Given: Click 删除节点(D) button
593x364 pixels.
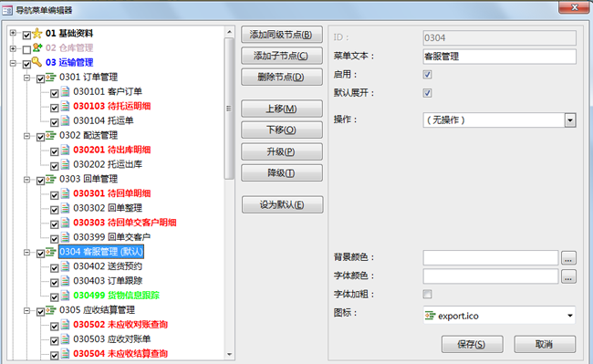Looking at the screenshot, I should [x=282, y=78].
